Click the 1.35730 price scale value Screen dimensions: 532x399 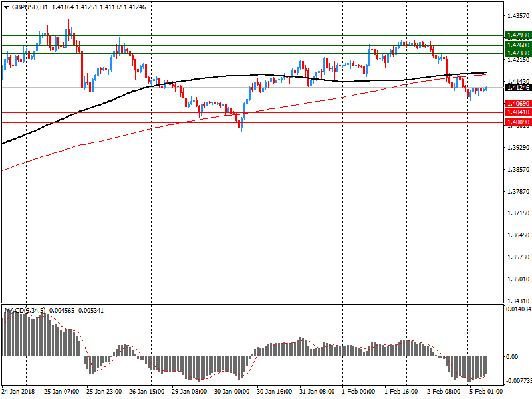click(x=518, y=257)
